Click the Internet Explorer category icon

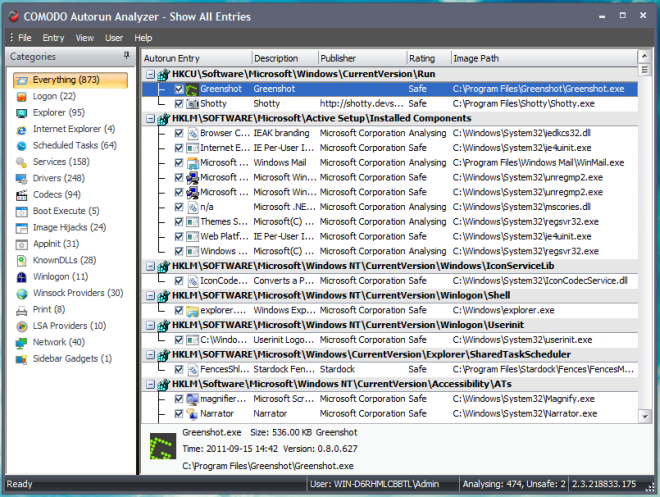pyautogui.click(x=22, y=129)
